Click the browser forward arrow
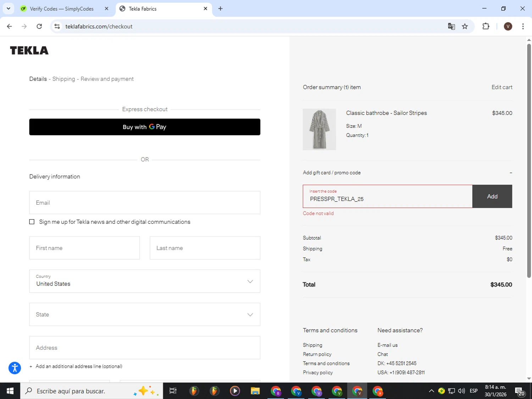Image resolution: width=532 pixels, height=399 pixels. 24,26
